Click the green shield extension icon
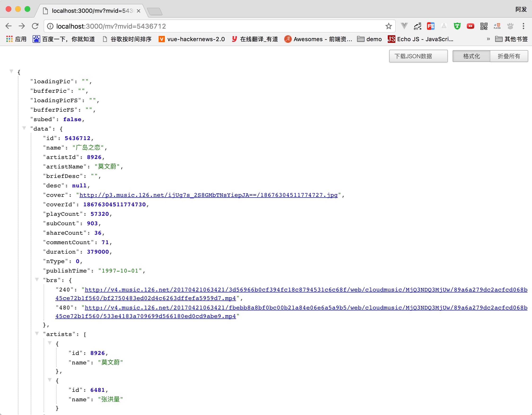This screenshot has height=415, width=532. click(x=457, y=26)
